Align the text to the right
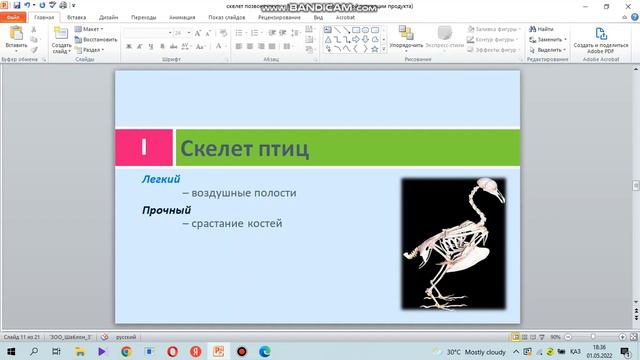The width and height of the screenshot is (640, 360). click(x=261, y=47)
